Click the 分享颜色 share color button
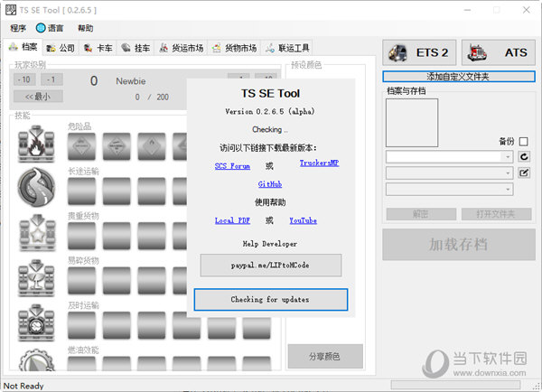This screenshot has width=542, height=392. tap(325, 357)
